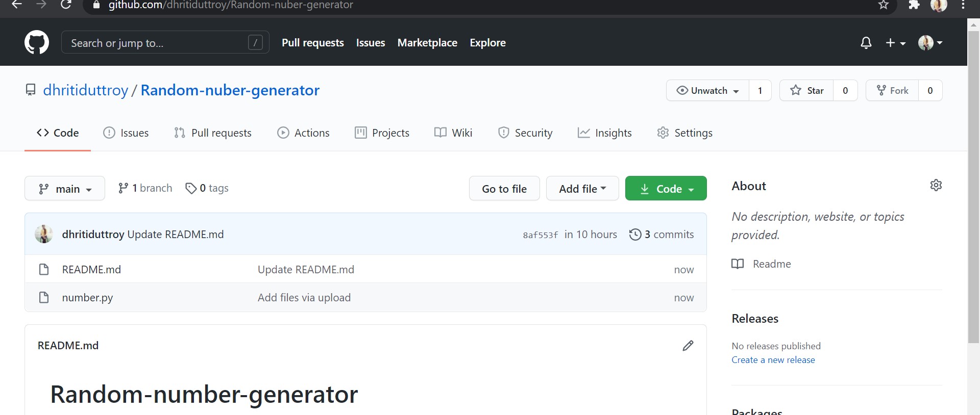Edit README with the pencil icon
Image resolution: width=980 pixels, height=415 pixels.
[x=688, y=346]
